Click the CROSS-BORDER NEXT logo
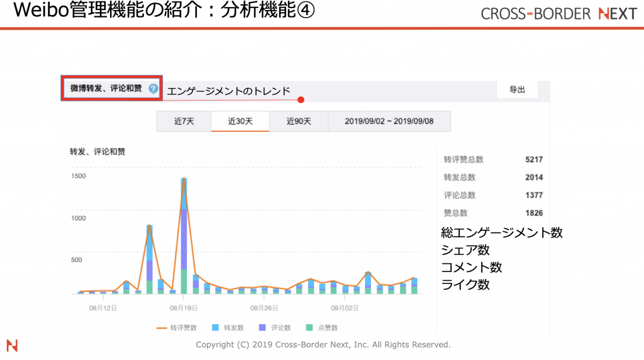 [559, 14]
